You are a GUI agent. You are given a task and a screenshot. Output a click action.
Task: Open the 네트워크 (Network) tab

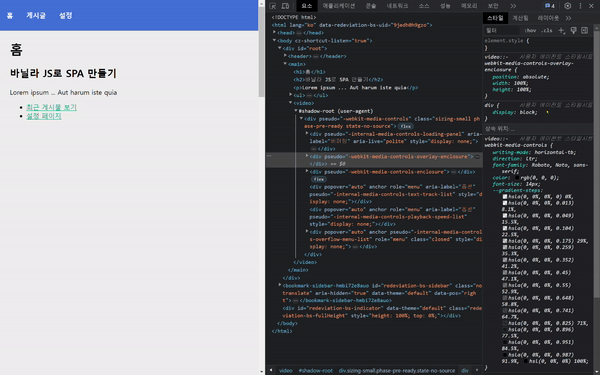397,6
